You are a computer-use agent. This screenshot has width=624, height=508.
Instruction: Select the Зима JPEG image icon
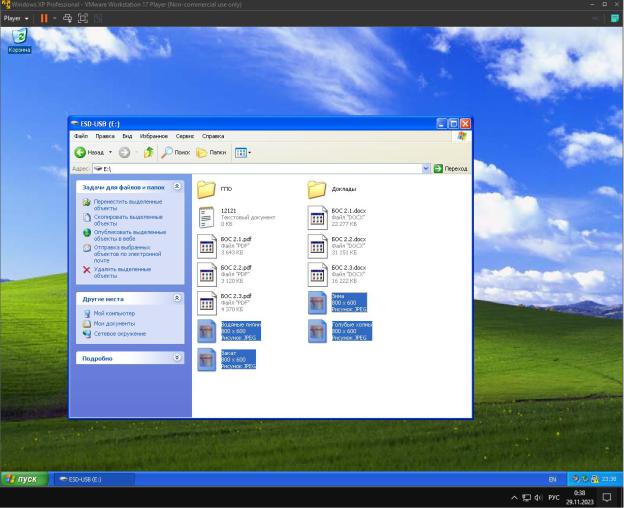[x=317, y=303]
